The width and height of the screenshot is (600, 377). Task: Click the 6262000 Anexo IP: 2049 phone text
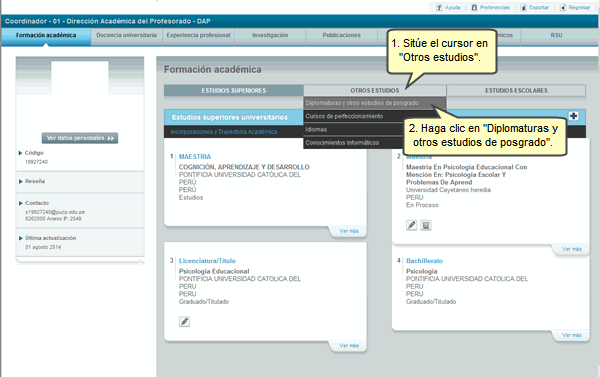pyautogui.click(x=53, y=219)
